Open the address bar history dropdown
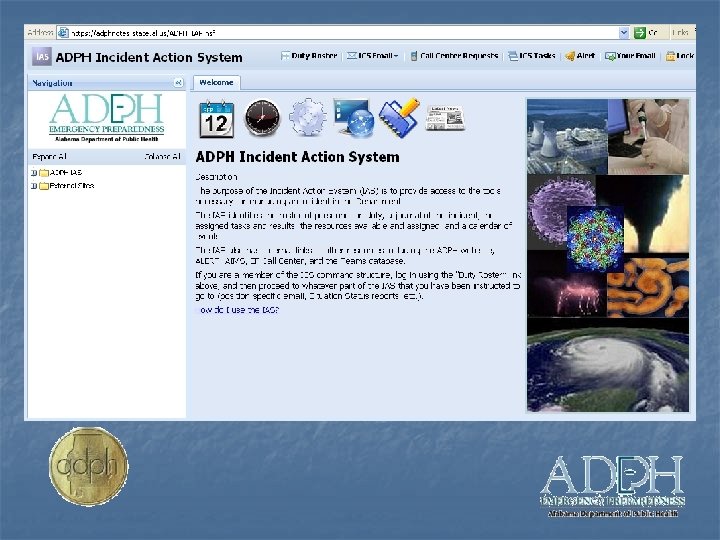Viewport: 720px width, 540px height. tap(624, 33)
